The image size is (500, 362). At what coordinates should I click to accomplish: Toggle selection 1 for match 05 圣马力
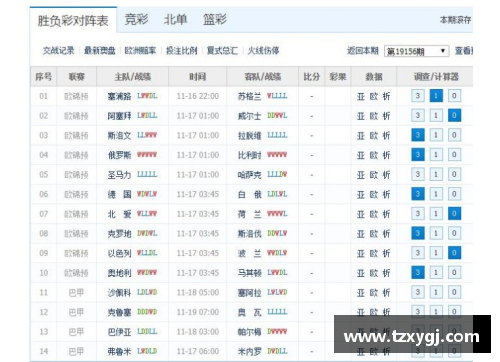tap(436, 174)
